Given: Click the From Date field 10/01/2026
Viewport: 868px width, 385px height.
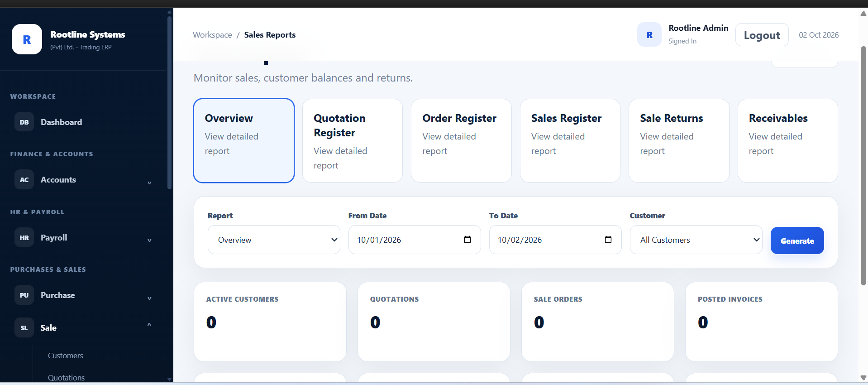Looking at the screenshot, I should click(415, 240).
